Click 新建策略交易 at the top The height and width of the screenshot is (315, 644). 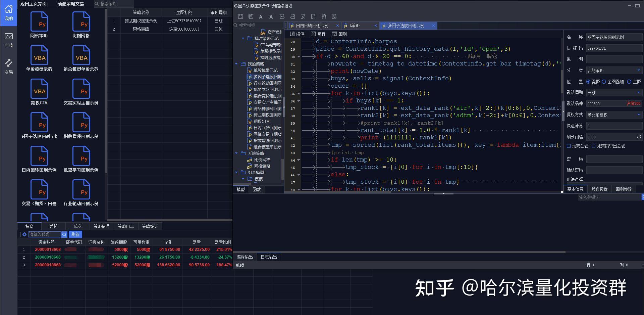(x=71, y=4)
